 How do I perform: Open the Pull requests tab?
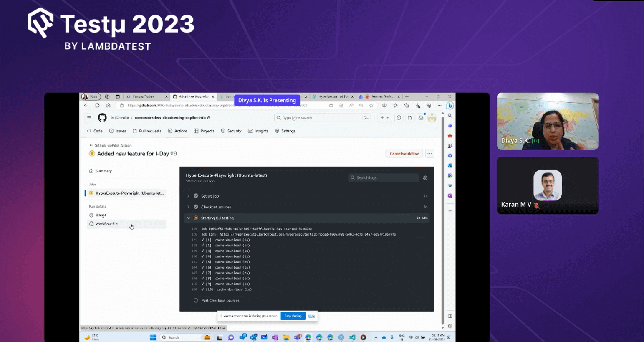coord(147,131)
